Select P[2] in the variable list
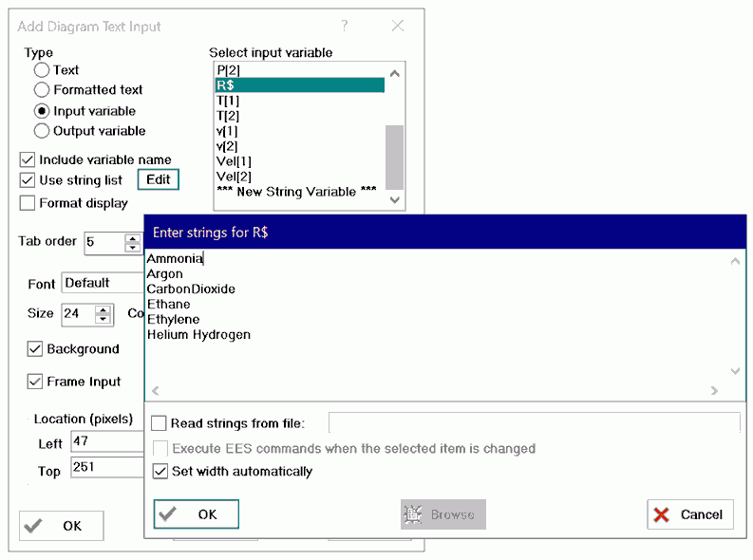 point(228,70)
